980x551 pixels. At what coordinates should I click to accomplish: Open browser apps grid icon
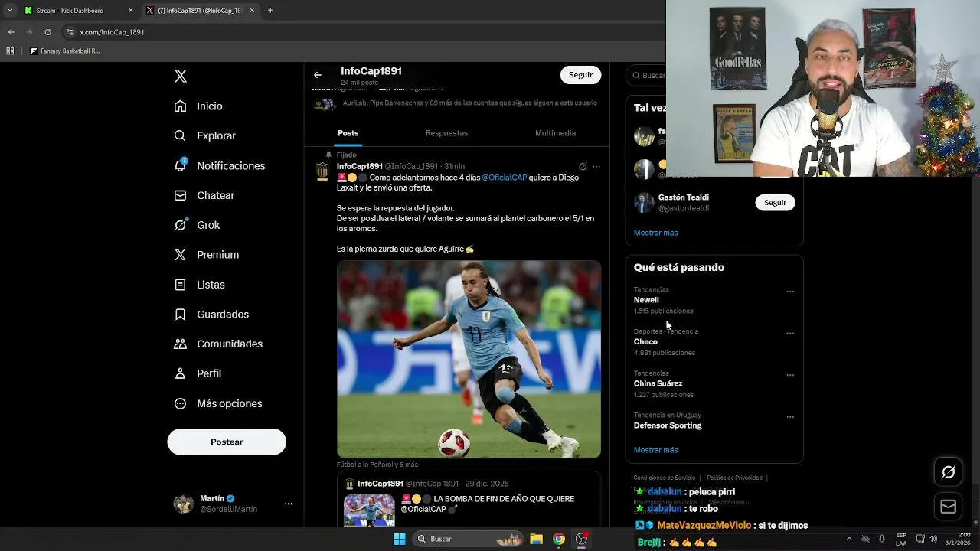[x=10, y=51]
